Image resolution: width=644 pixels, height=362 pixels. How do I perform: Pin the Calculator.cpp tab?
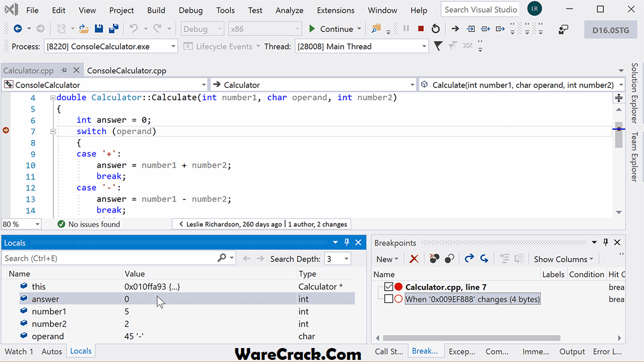pos(64,70)
